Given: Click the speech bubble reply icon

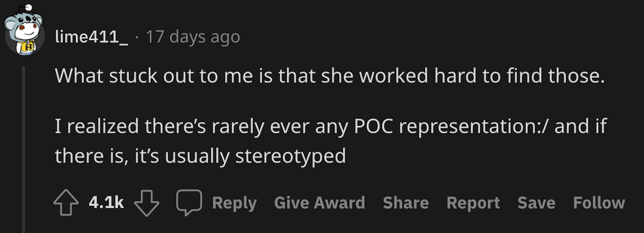Looking at the screenshot, I should tap(189, 202).
